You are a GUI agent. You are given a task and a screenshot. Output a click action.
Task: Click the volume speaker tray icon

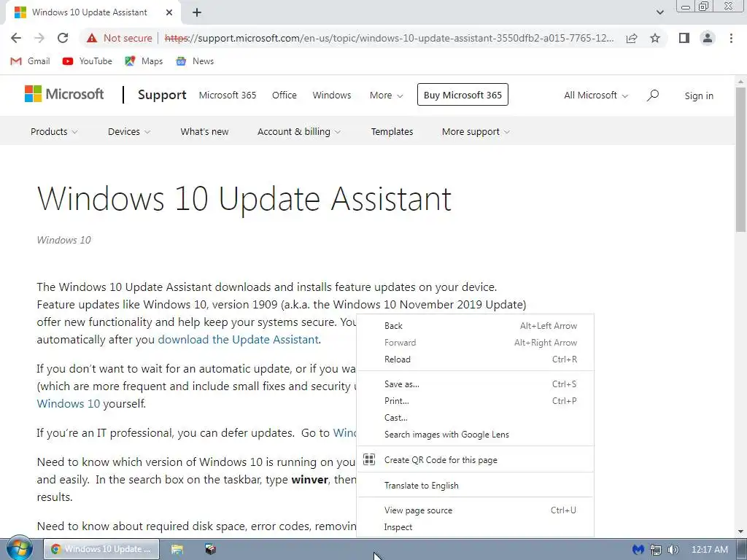tap(673, 550)
